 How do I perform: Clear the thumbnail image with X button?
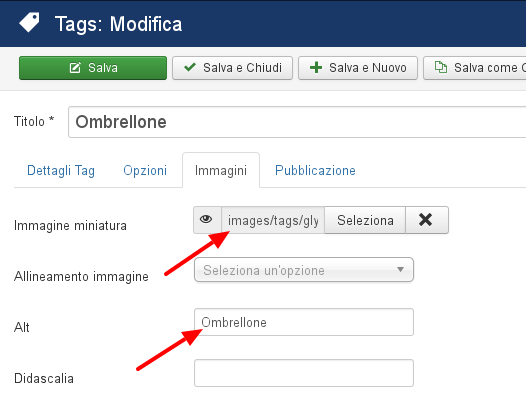426,220
